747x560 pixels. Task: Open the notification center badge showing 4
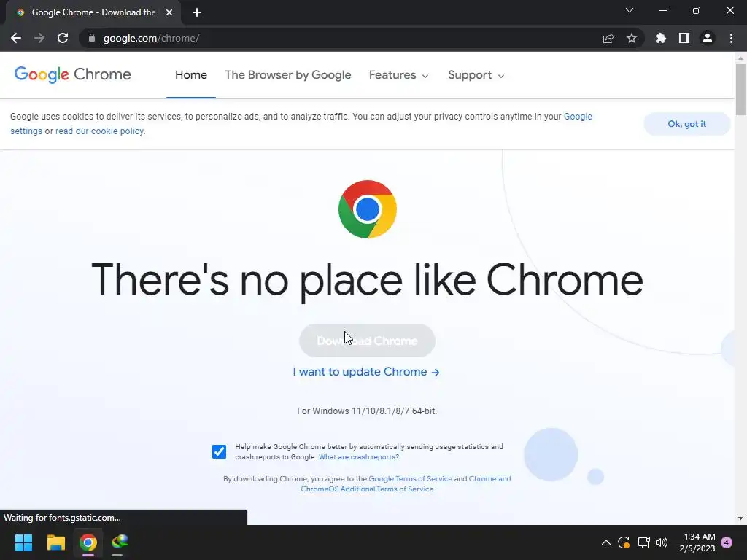(x=727, y=542)
